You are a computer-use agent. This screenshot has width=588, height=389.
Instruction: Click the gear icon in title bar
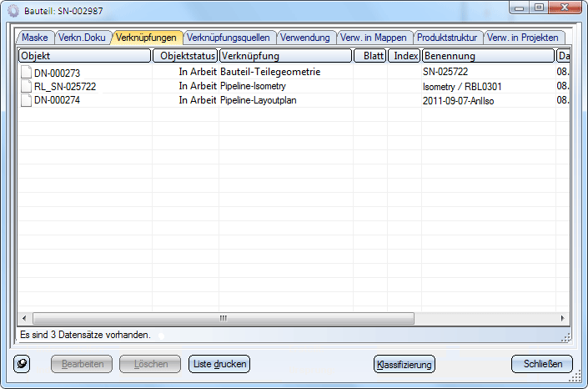click(x=13, y=11)
